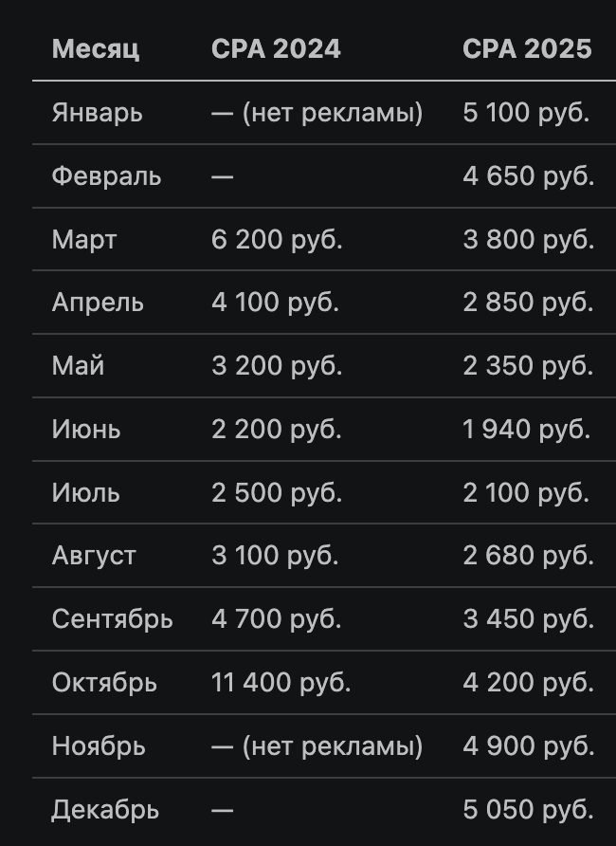Click the 6 200 руб. March value
This screenshot has width=616, height=846.
point(277,239)
